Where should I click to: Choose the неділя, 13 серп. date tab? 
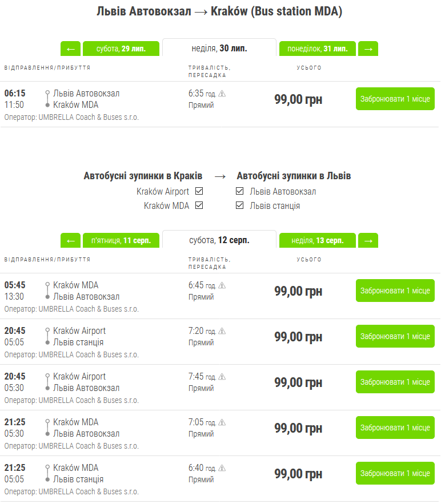point(317,241)
